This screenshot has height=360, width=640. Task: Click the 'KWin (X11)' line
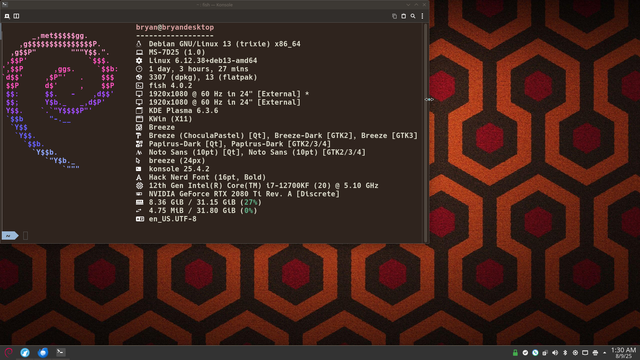click(x=170, y=119)
